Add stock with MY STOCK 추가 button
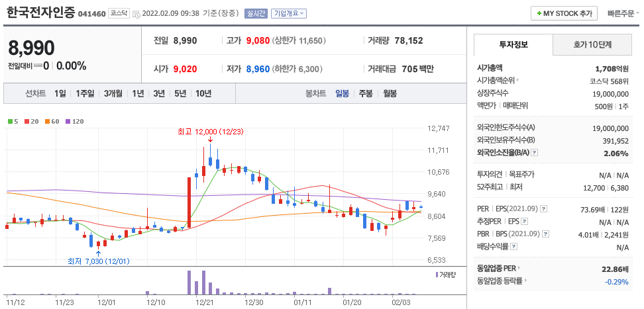 [x=564, y=13]
